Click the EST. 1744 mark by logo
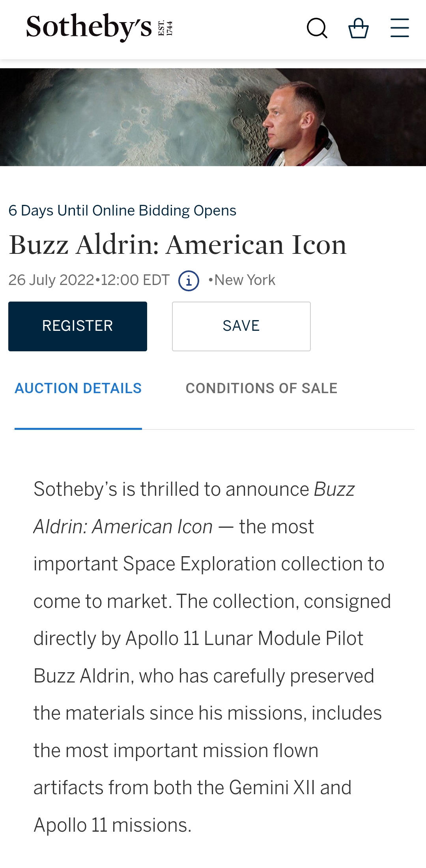The width and height of the screenshot is (426, 868). tap(166, 28)
